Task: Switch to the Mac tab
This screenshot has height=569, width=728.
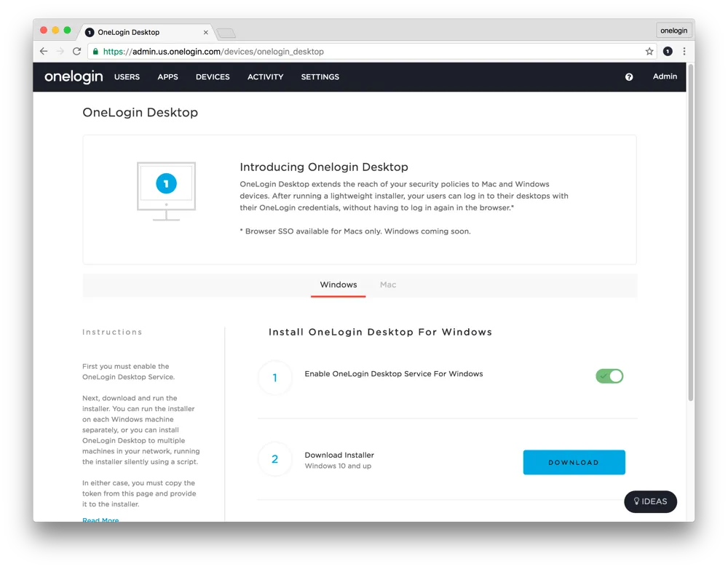Action: pyautogui.click(x=388, y=284)
